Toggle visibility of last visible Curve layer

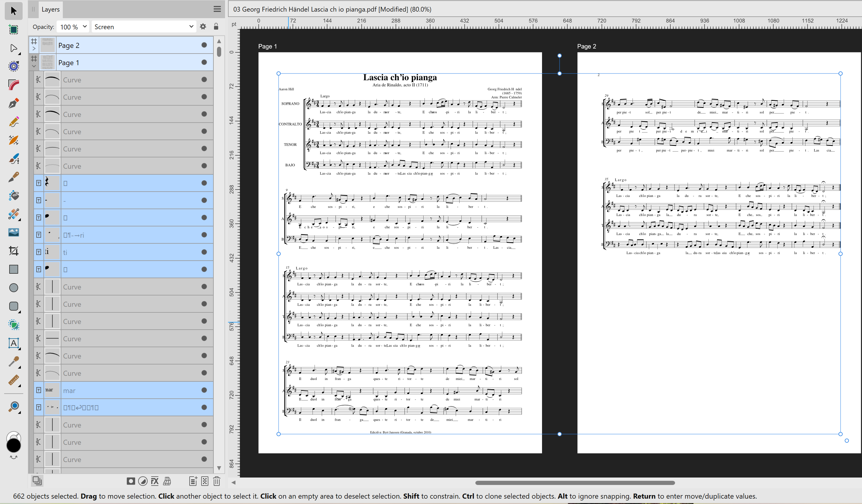click(204, 459)
